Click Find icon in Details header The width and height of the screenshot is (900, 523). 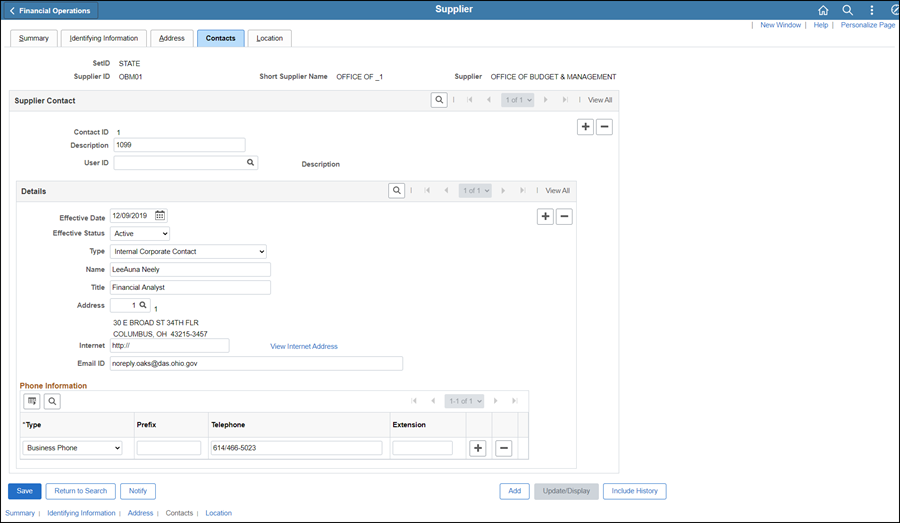click(x=397, y=191)
